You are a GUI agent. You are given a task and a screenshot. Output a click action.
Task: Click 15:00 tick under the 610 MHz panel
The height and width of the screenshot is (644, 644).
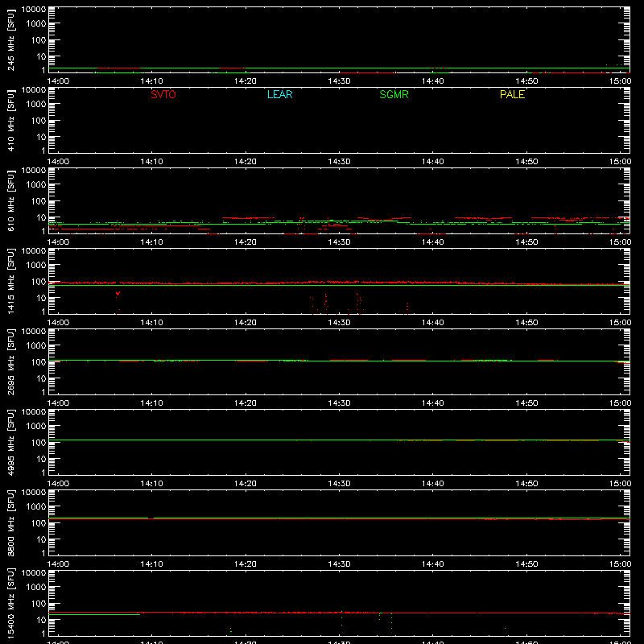[620, 242]
